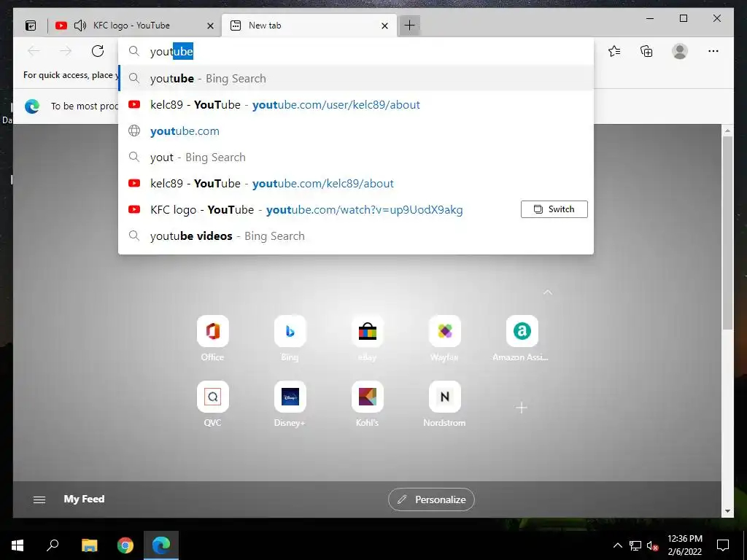Open a new tab with plus button
The width and height of the screenshot is (747, 560).
(x=409, y=26)
